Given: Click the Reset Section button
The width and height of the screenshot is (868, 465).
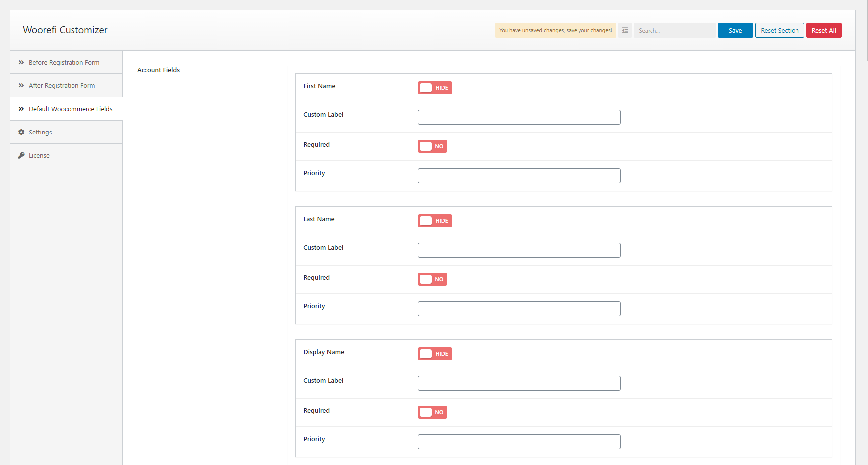Looking at the screenshot, I should coord(779,30).
